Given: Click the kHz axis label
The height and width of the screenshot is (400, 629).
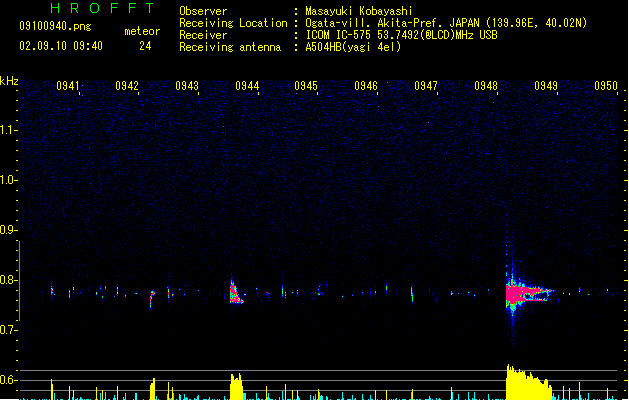Looking at the screenshot, I should (9, 81).
